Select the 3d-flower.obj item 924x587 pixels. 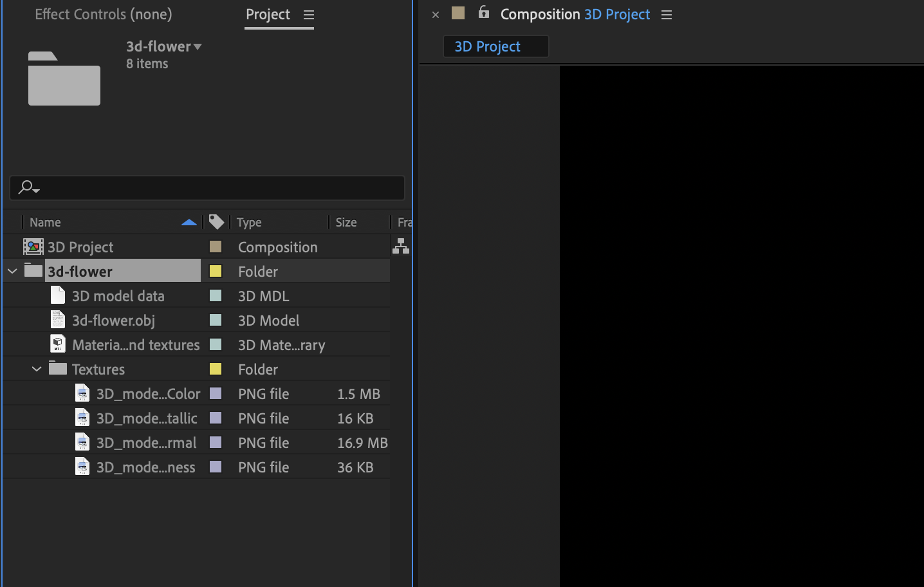[x=113, y=321]
